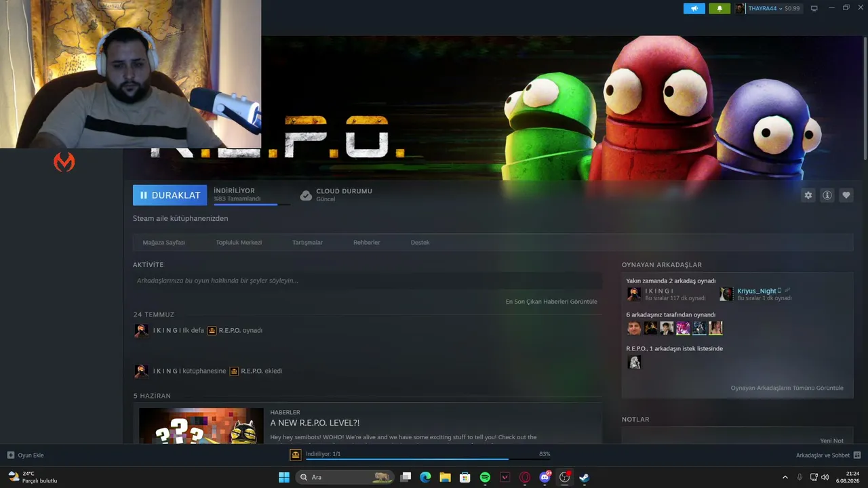Check the Cloud Durumu sync status icon
Screen dimensions: 868x488
306,195
